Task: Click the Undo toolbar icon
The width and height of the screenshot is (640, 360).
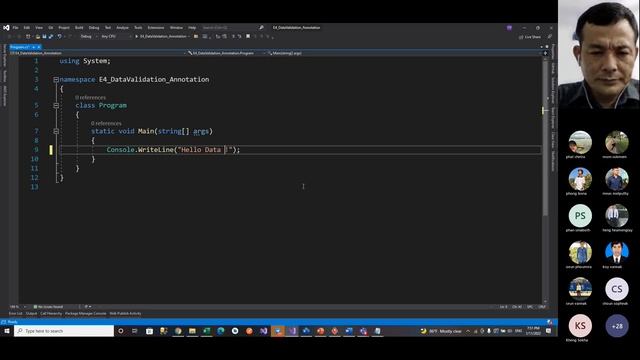Action: pos(60,36)
